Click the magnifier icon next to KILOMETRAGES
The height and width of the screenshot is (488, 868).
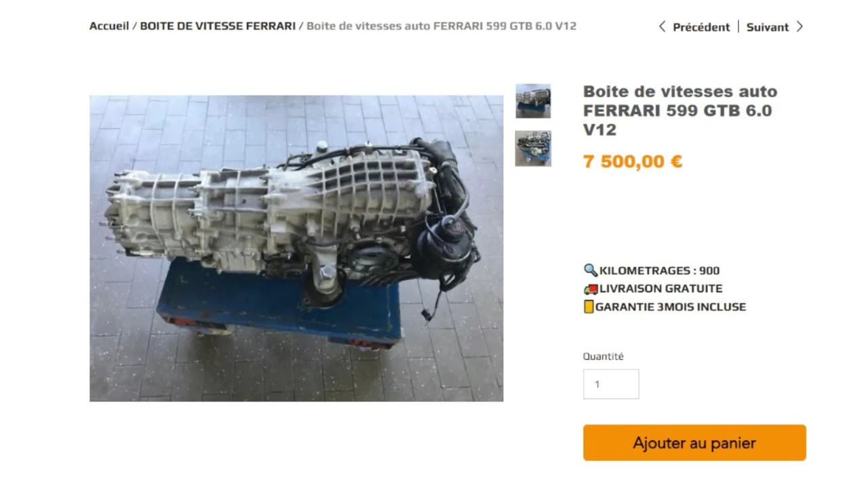point(590,270)
